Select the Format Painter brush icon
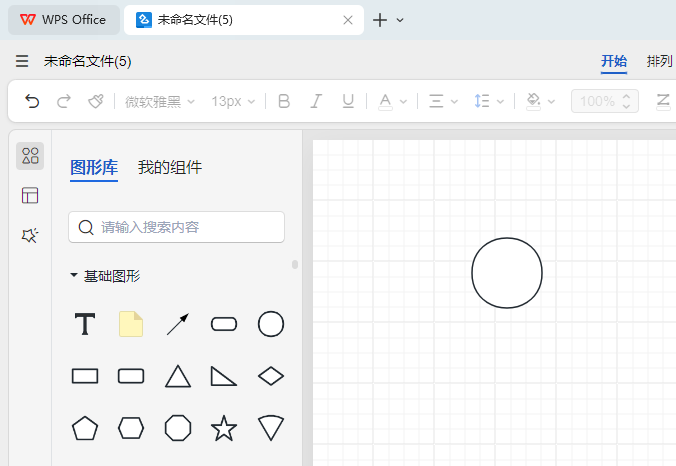Screen dimensions: 676x466 [96, 101]
